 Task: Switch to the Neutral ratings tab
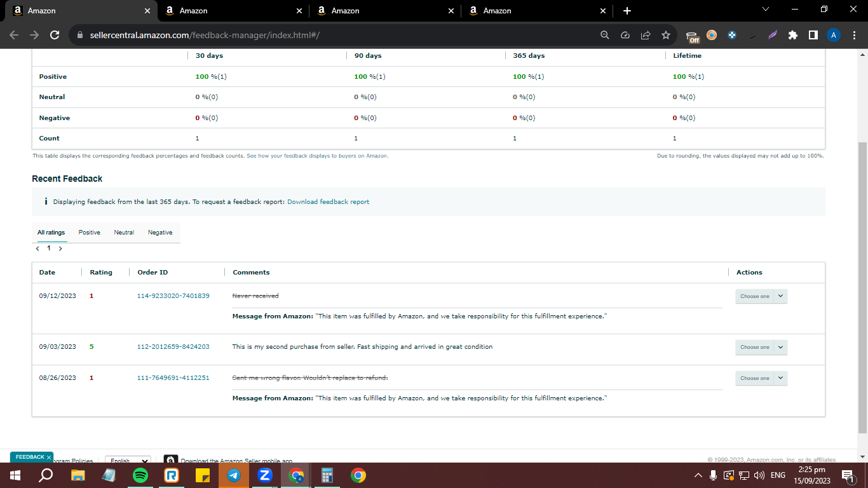click(x=124, y=233)
